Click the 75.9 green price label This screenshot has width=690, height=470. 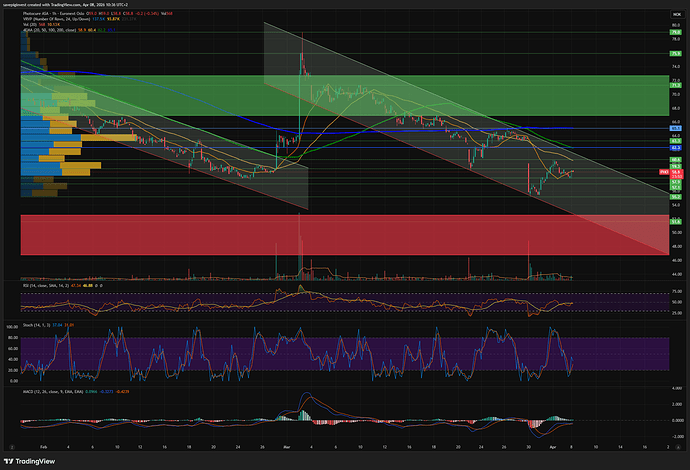675,54
